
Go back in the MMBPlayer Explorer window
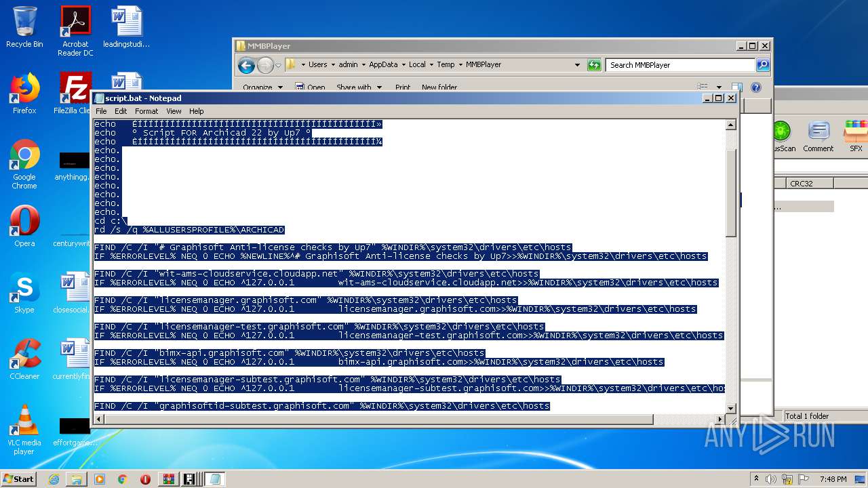247,65
